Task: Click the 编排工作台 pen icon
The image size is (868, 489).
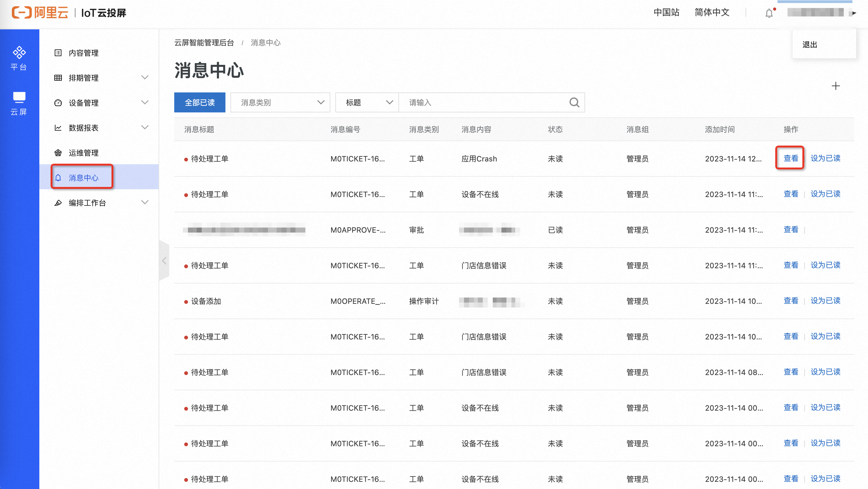Action: [58, 203]
